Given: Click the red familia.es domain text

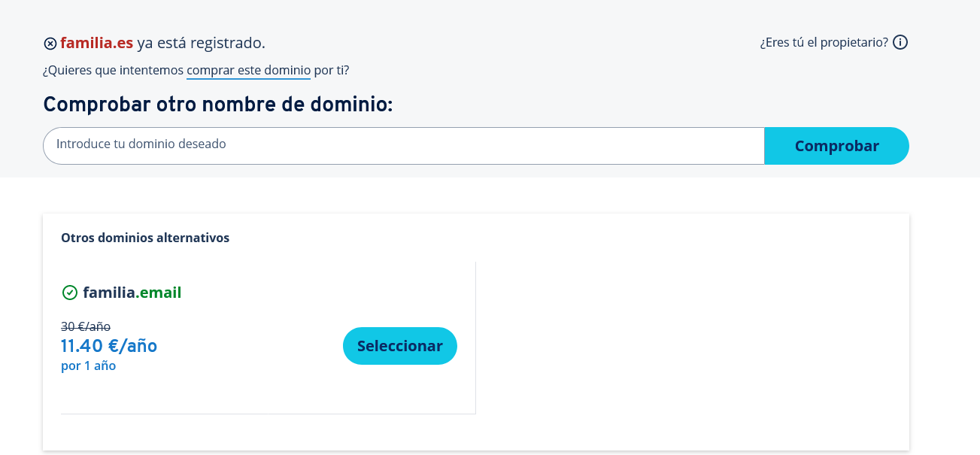Looking at the screenshot, I should point(96,43).
